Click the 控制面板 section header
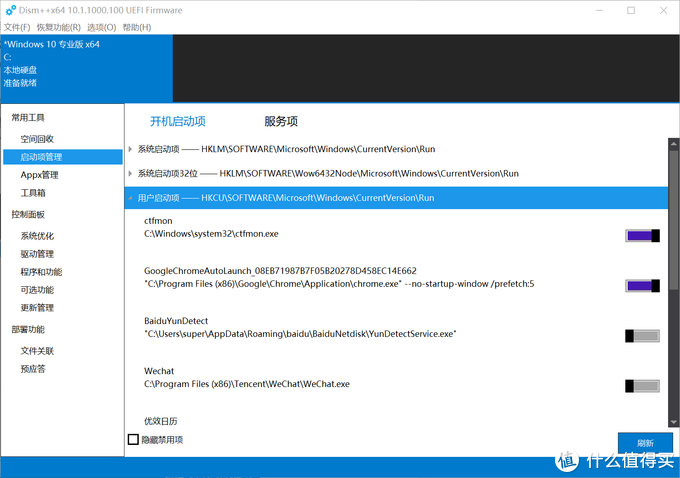 pyautogui.click(x=28, y=214)
